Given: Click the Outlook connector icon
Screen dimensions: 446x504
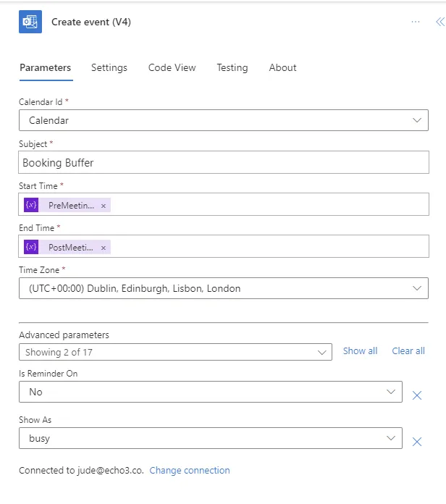Looking at the screenshot, I should click(30, 22).
